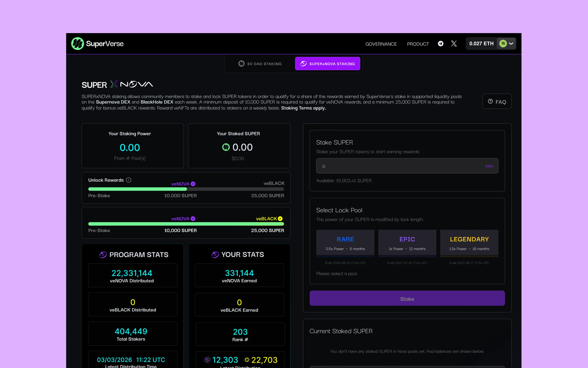This screenshot has height=368, width=588.
Task: Click the SUPERxNOVA tab planet icon
Action: (303, 64)
